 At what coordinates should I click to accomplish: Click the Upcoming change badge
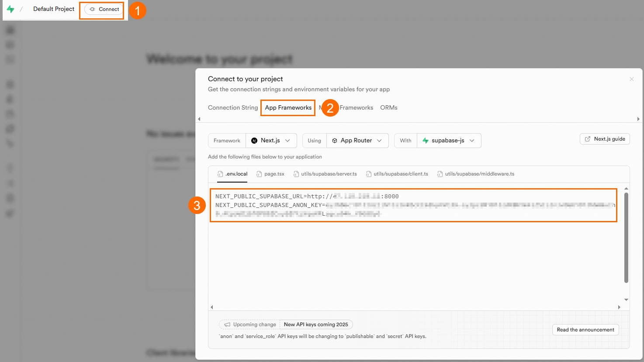[x=249, y=324]
